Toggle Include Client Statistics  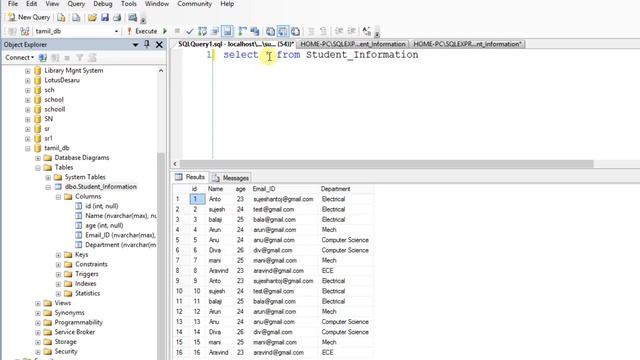coord(255,31)
